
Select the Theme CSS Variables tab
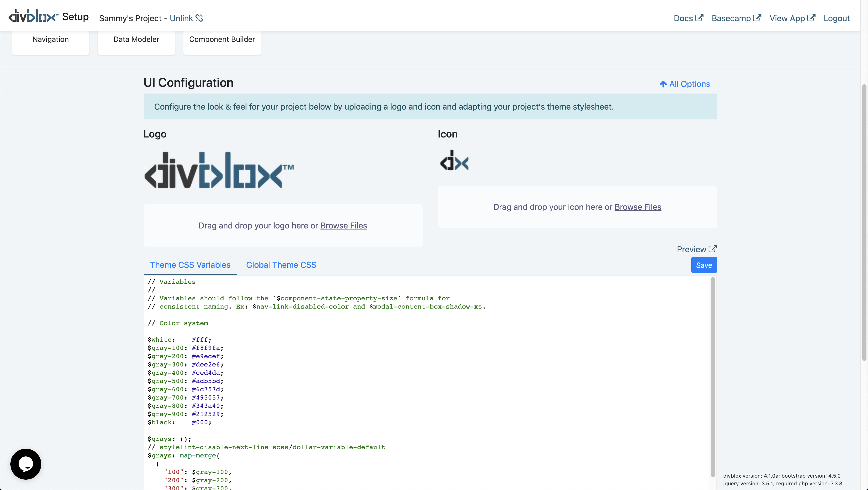click(190, 265)
